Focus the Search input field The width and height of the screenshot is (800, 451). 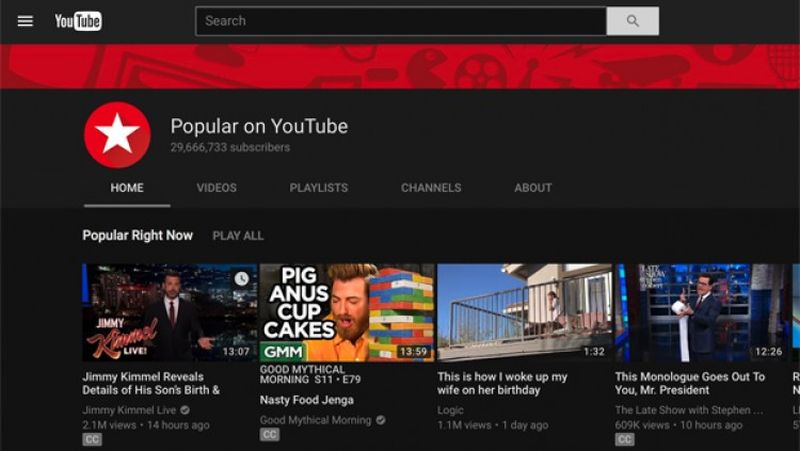[x=401, y=21]
